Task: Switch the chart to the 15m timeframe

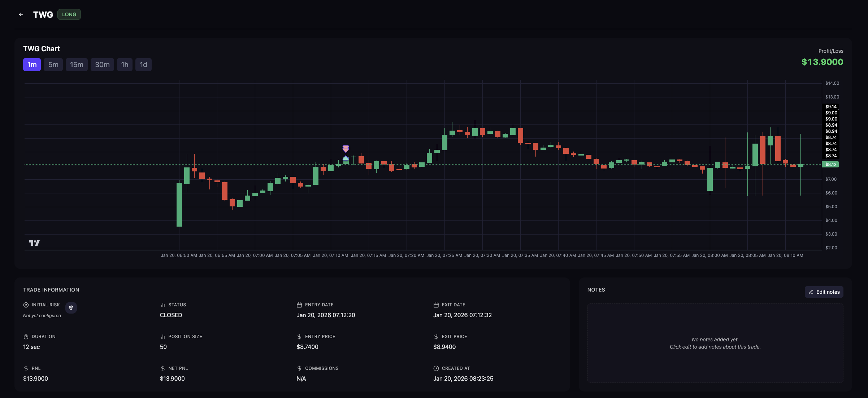Action: coord(77,65)
